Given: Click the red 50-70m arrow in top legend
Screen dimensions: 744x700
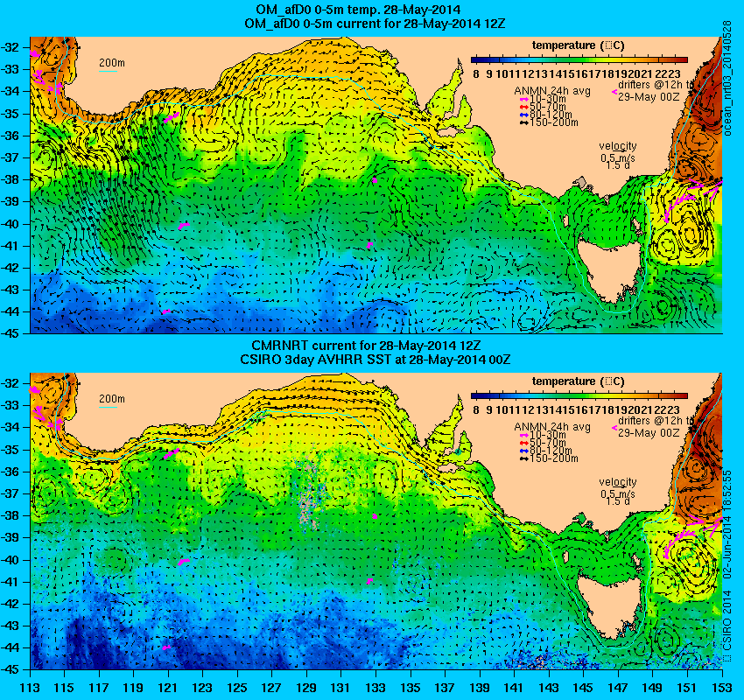Looking at the screenshot, I should click(524, 107).
